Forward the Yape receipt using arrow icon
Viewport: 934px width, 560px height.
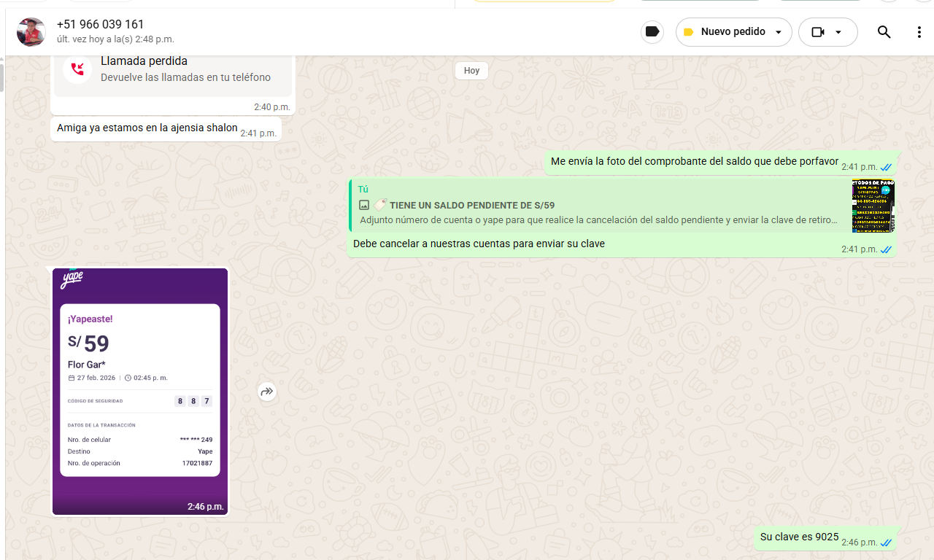point(267,392)
